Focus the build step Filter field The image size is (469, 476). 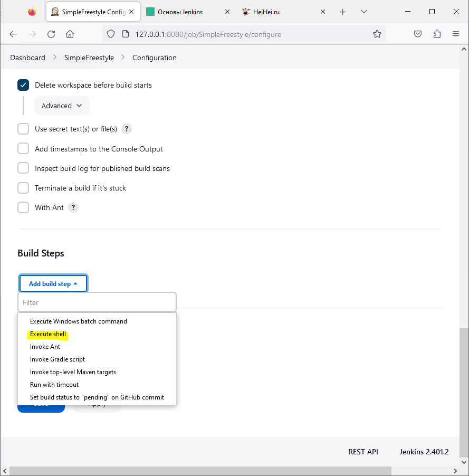[x=97, y=302]
